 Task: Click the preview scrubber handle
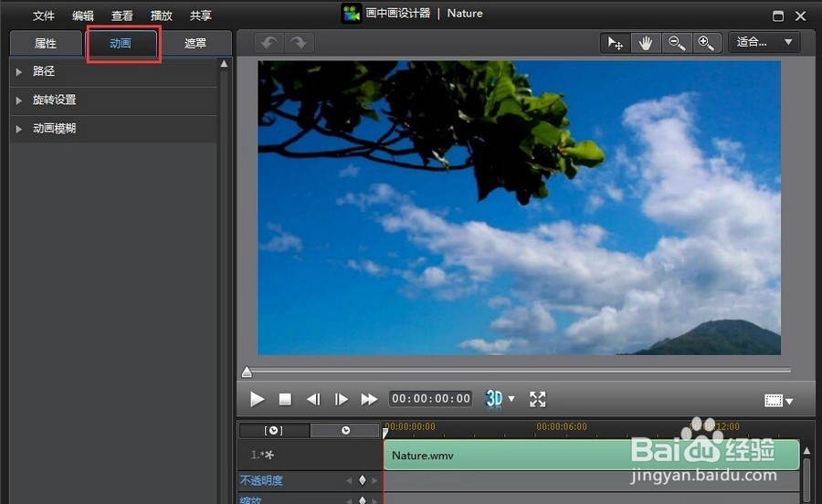coord(247,372)
